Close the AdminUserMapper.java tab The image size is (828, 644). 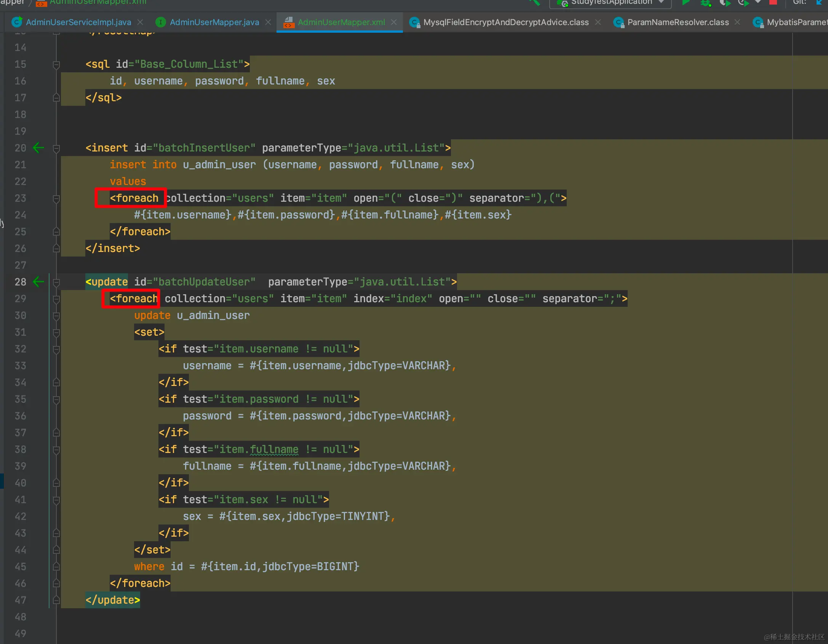268,22
